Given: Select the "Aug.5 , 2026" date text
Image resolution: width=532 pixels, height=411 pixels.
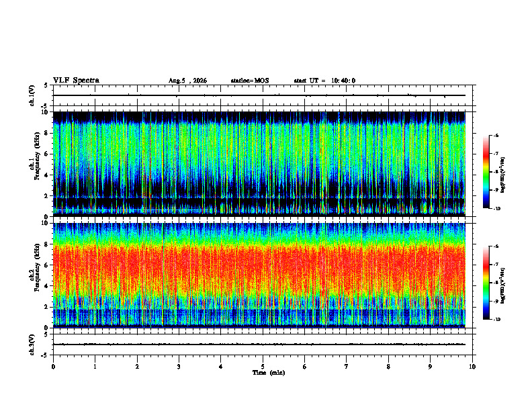Looking at the screenshot, I should [187, 81].
